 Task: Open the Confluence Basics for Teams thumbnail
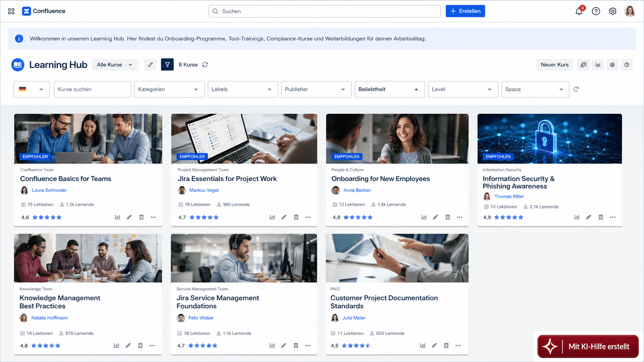88,138
